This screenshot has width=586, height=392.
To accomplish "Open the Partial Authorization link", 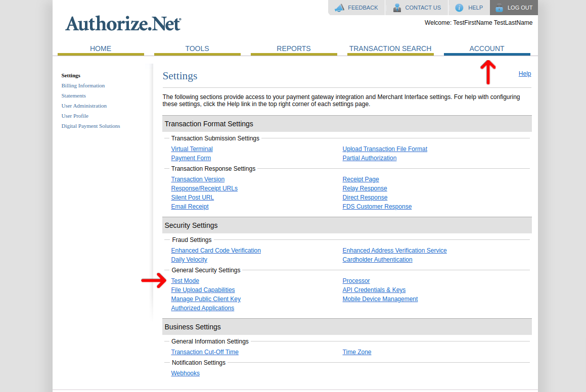I will point(369,158).
